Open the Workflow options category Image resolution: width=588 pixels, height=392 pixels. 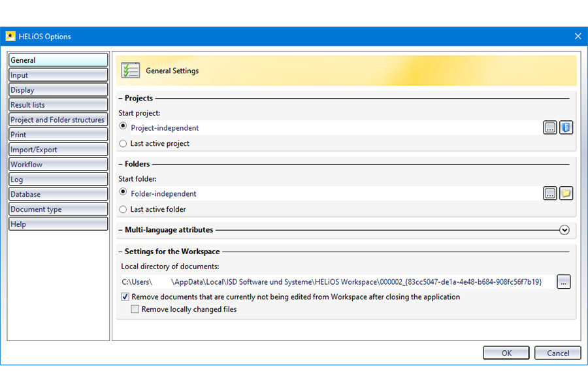(x=58, y=164)
